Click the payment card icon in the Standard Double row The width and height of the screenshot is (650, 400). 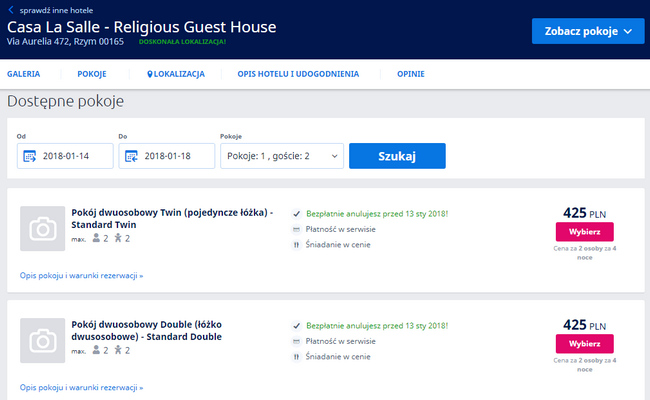296,341
